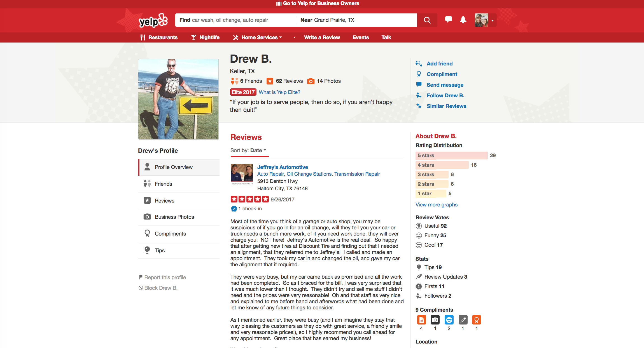
Task: Select Business Photos in sidebar
Action: pos(179,217)
